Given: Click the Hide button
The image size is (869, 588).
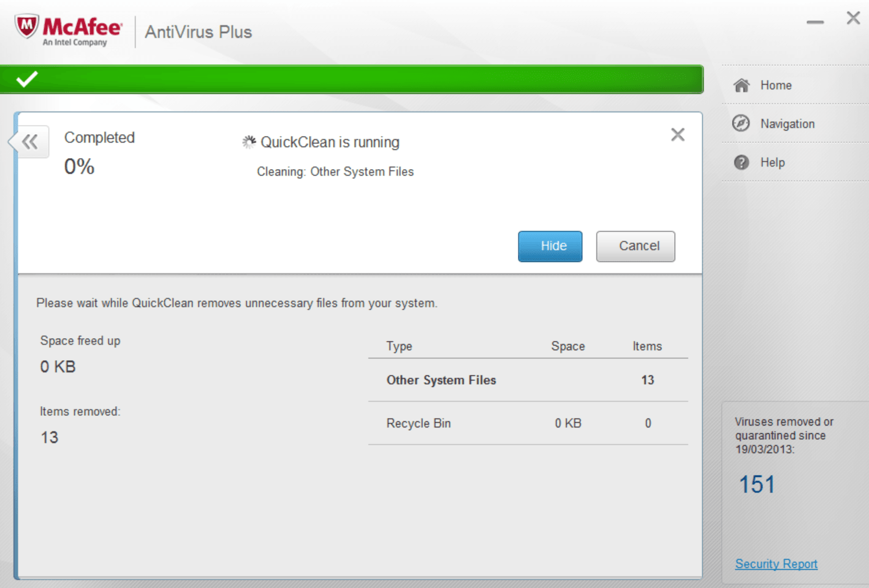Looking at the screenshot, I should (x=550, y=246).
